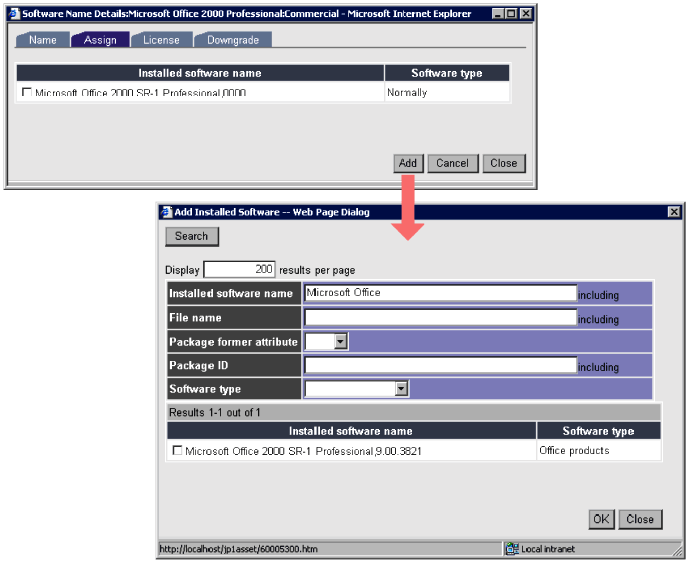Close the Software Name Details window with the X button
Viewport: 688px width, 562px height.
(526, 14)
